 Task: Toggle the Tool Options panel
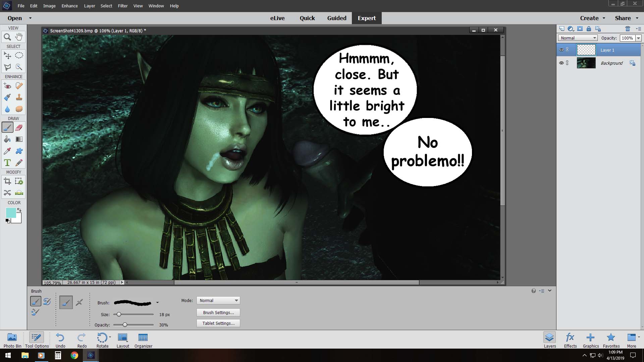tap(37, 340)
